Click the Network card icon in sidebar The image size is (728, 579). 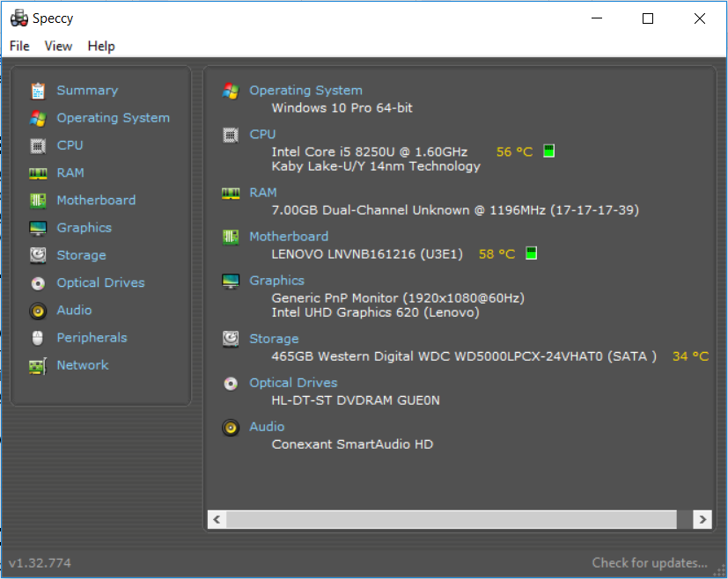point(38,366)
